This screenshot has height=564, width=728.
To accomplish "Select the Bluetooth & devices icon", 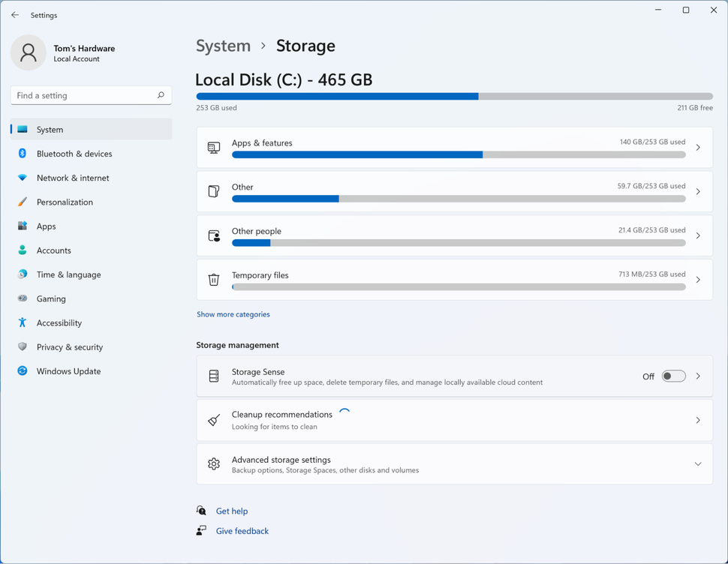I will point(27,154).
